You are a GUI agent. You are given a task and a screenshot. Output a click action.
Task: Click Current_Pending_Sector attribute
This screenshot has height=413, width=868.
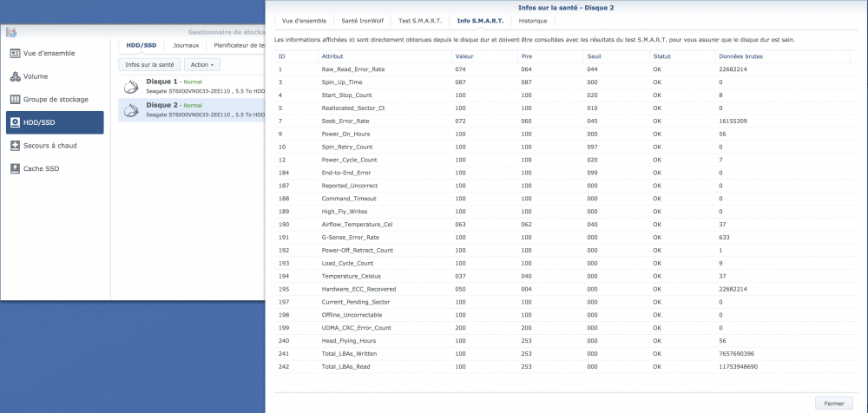tap(356, 302)
